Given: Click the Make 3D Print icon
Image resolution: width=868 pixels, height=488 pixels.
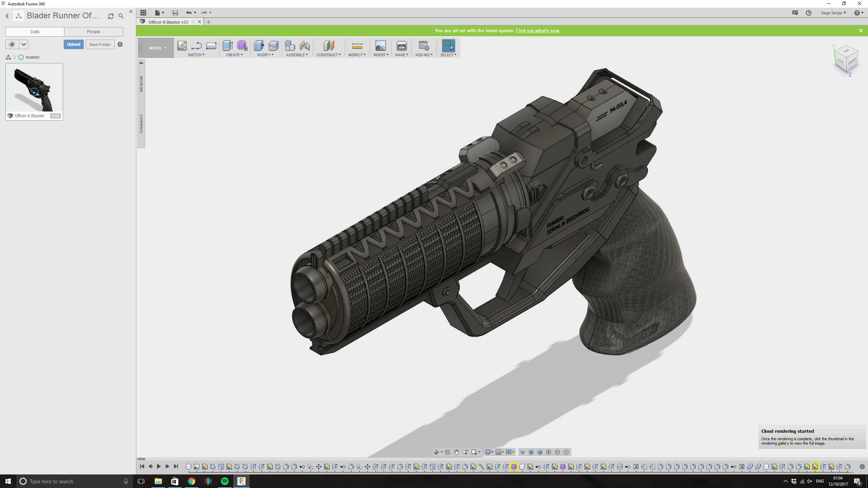Looking at the screenshot, I should coord(401,46).
